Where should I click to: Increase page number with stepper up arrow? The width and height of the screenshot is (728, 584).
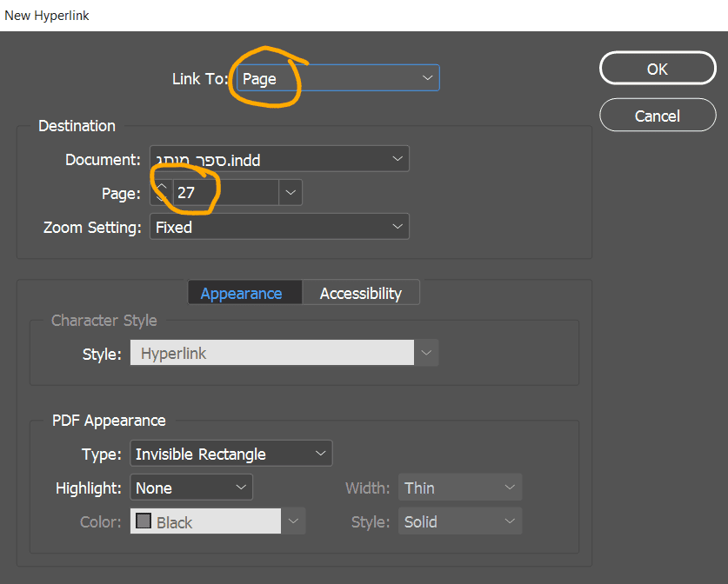coord(162,187)
